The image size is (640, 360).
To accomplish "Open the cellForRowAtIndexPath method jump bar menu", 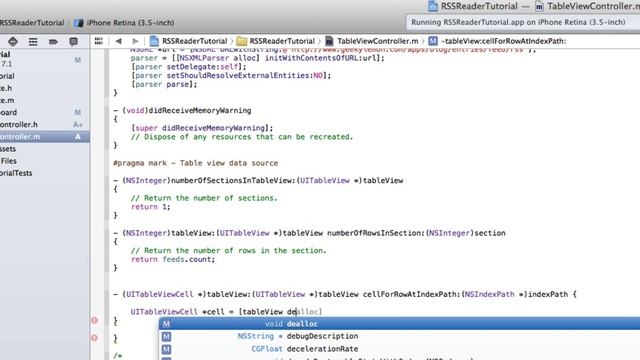I will [x=497, y=41].
